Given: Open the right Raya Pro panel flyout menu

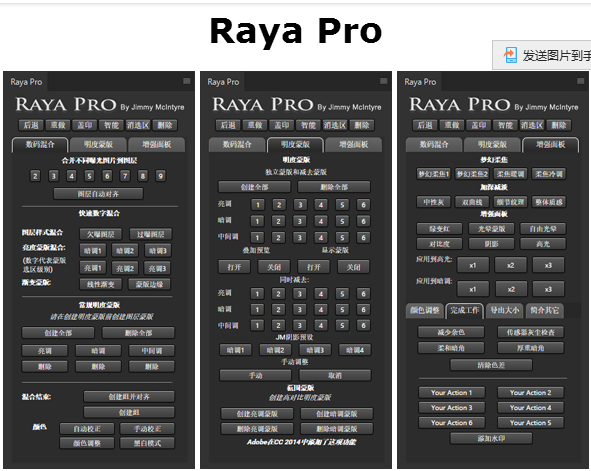Looking at the screenshot, I should point(581,81).
